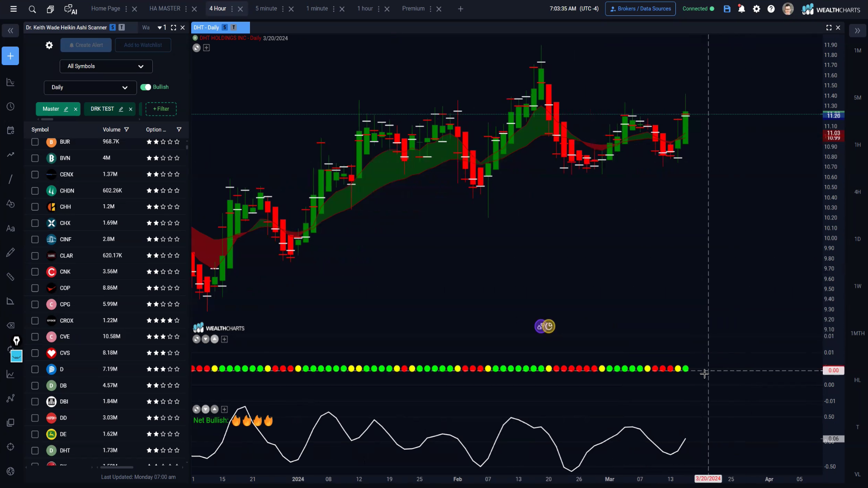868x488 pixels.
Task: Open the Daily timeframe dropdown
Action: (x=90, y=88)
